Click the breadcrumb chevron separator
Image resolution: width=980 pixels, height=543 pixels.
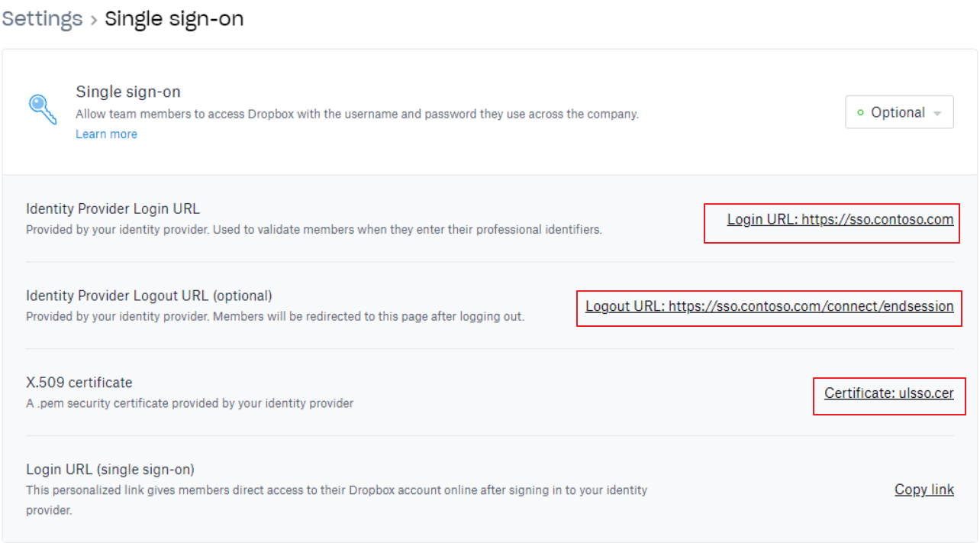[94, 20]
